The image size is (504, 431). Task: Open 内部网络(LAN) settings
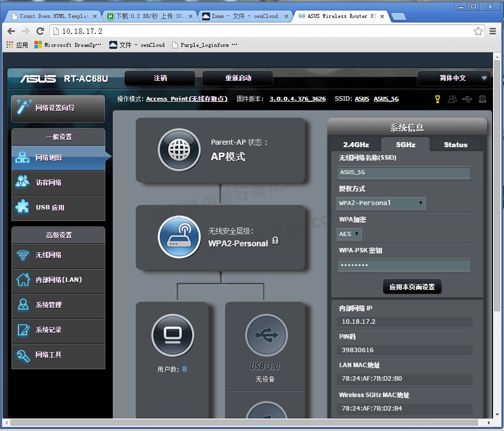click(58, 280)
